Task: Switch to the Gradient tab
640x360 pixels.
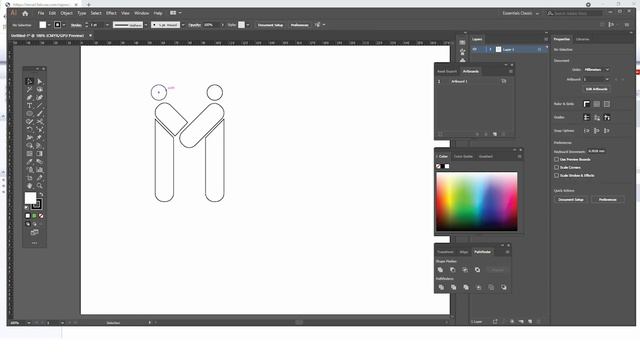Action: [x=486, y=156]
